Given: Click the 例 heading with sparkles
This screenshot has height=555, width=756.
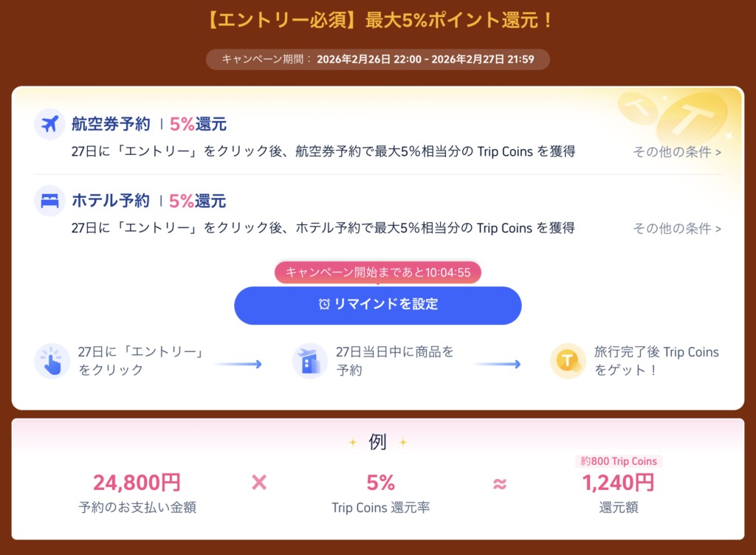Looking at the screenshot, I should click(x=378, y=441).
